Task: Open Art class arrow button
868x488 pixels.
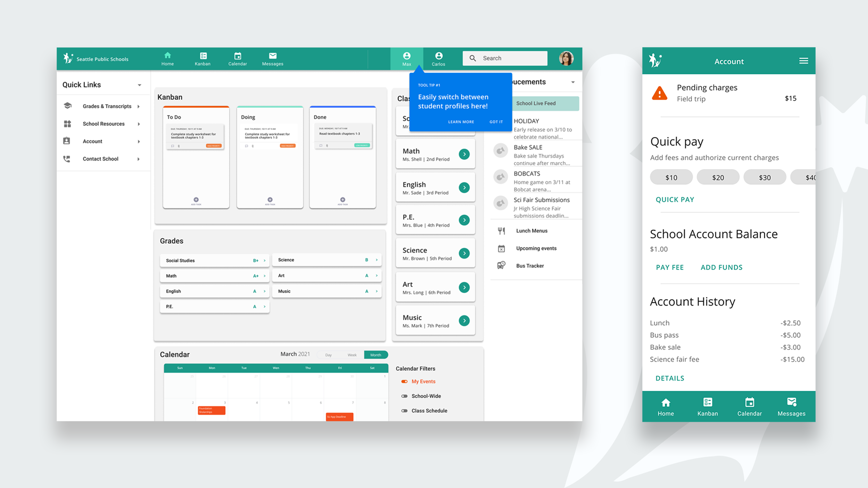Action: click(464, 287)
